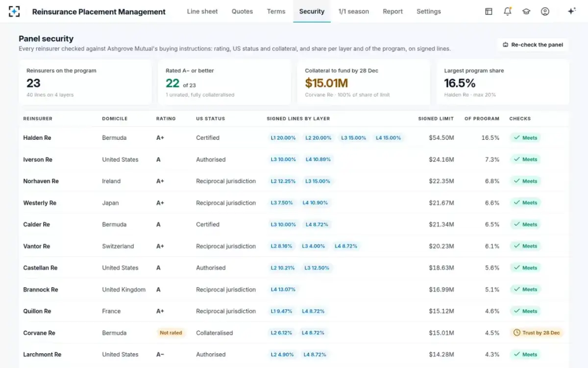Click Halden Re's L2 20.00% chip
This screenshot has height=368, width=588.
pyautogui.click(x=318, y=138)
